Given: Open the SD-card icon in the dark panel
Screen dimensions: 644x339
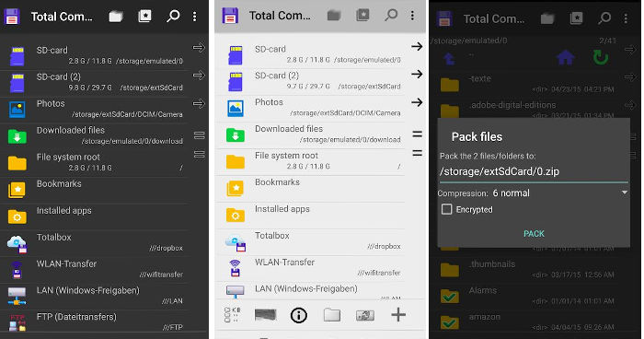Looking at the screenshot, I should click(17, 56).
